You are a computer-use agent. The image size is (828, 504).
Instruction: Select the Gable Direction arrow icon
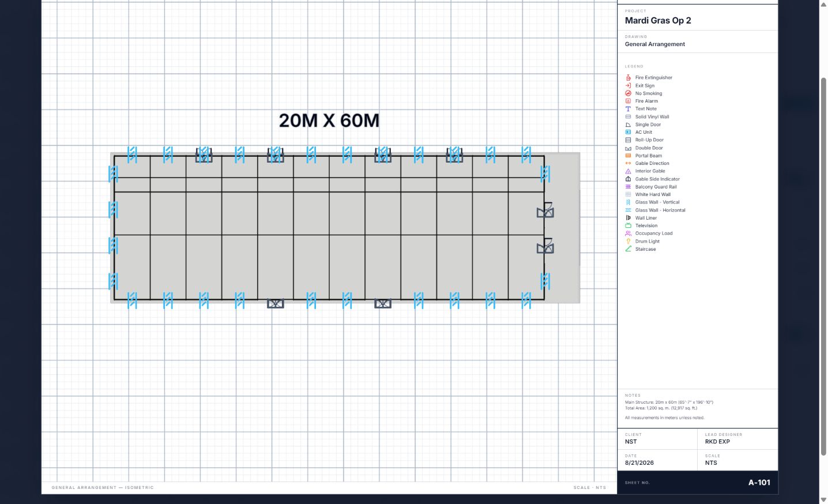628,163
